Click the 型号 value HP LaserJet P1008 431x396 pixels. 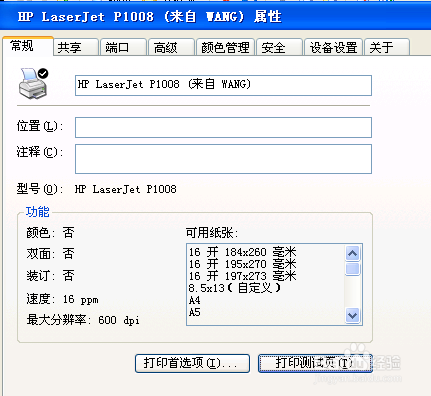coord(126,189)
